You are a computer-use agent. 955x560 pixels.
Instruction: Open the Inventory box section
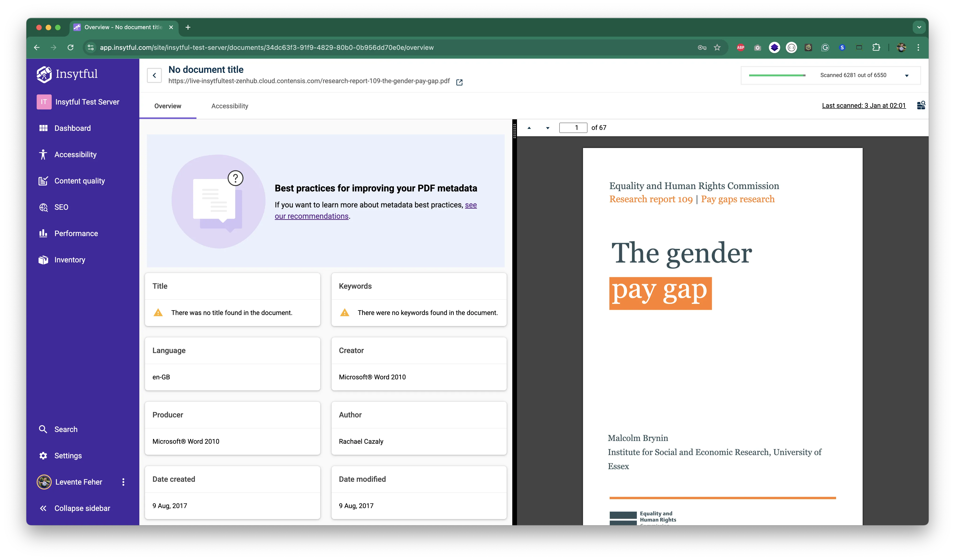69,260
